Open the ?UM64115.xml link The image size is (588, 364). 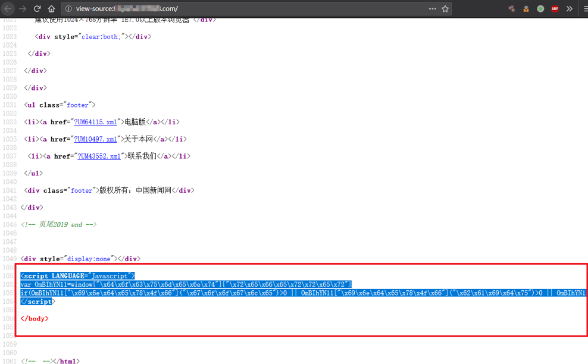coord(95,122)
